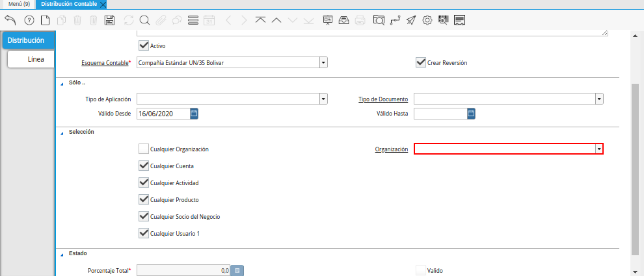Click the paper plane requests icon

tap(411, 20)
